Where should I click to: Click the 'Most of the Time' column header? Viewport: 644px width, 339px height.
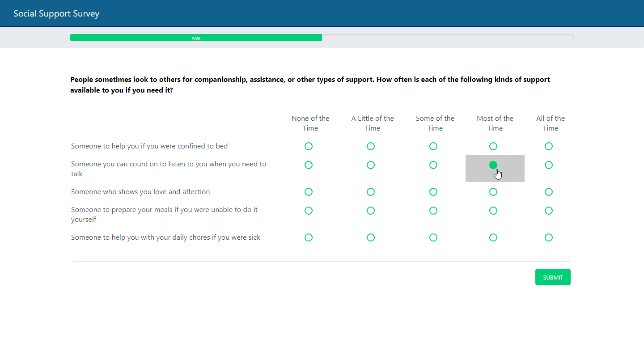tap(495, 123)
